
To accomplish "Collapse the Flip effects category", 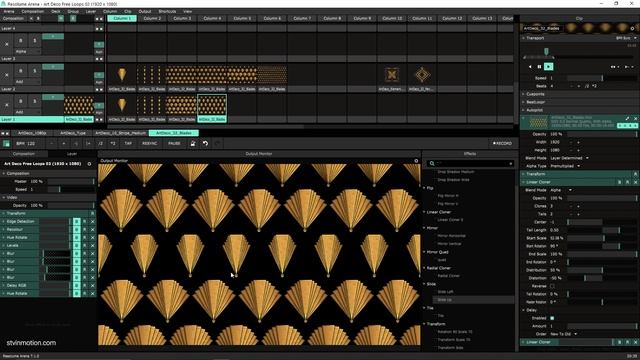I will point(424,188).
